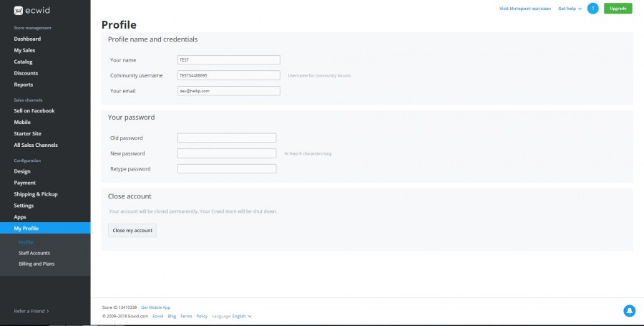Open Billing and Plans submenu item

36,264
